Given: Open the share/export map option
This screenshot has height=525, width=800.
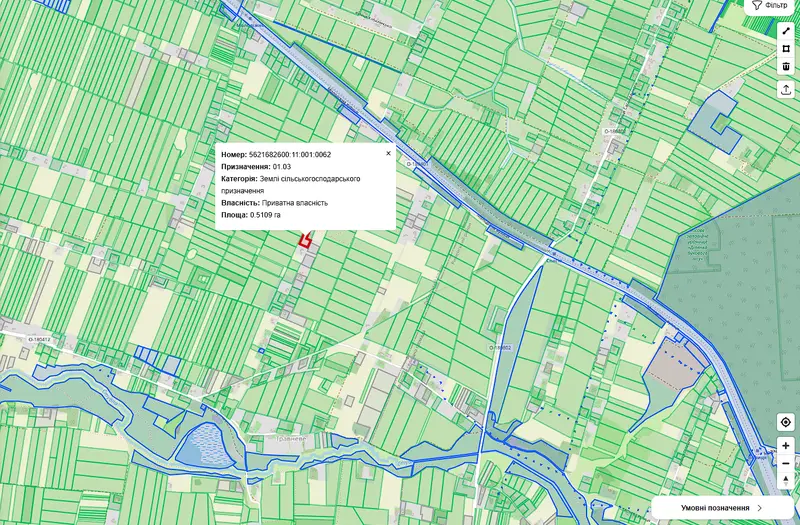Looking at the screenshot, I should coord(786,90).
